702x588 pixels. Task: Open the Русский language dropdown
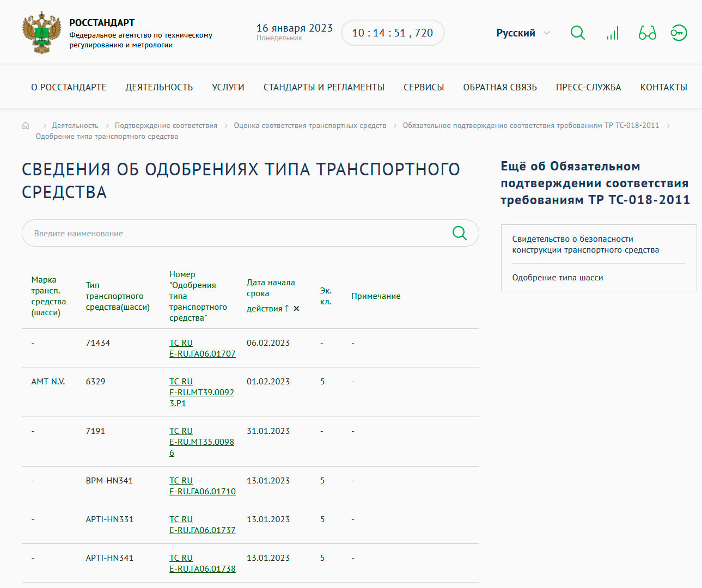523,33
